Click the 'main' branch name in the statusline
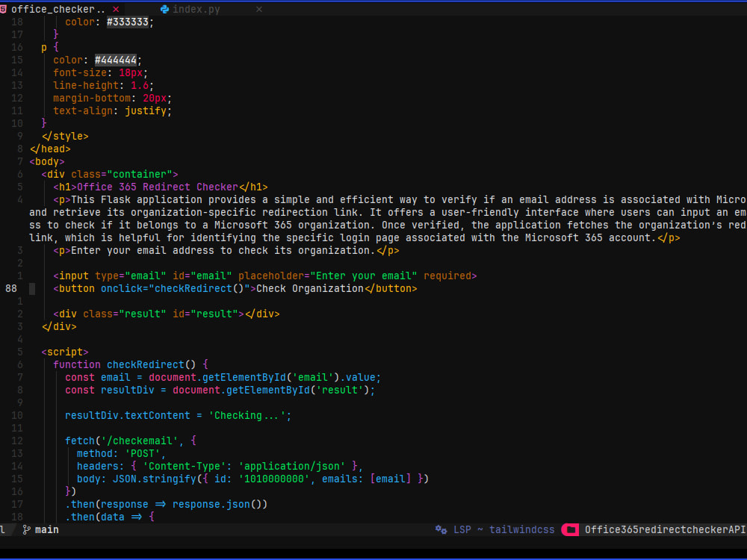The image size is (747, 560). (46, 529)
